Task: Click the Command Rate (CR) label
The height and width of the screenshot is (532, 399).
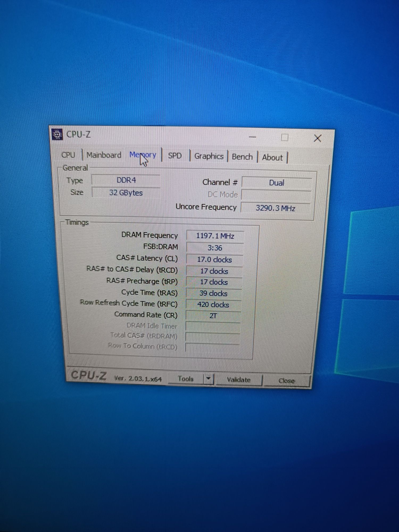Action: click(146, 314)
